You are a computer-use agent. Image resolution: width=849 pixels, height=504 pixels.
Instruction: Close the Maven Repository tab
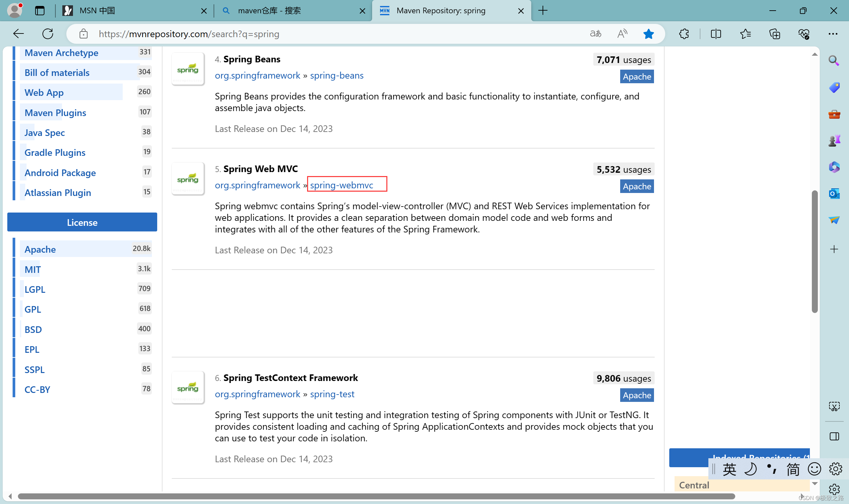coord(521,11)
